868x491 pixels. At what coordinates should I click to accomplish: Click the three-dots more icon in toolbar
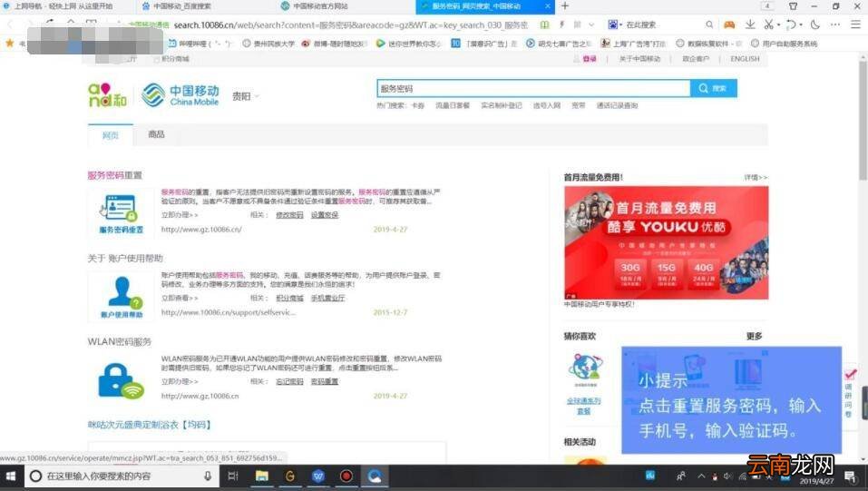click(834, 25)
